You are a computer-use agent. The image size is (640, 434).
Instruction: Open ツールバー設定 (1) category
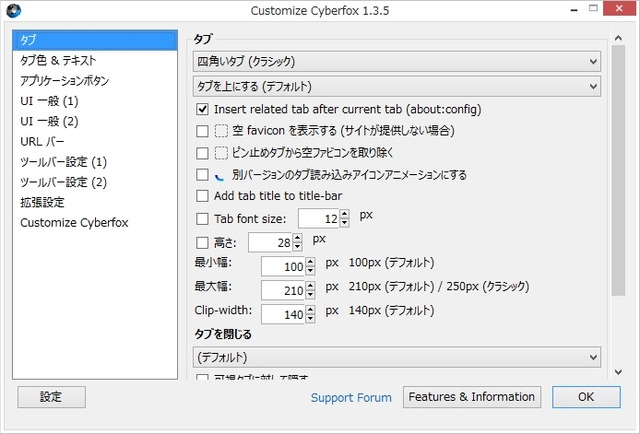(95, 162)
